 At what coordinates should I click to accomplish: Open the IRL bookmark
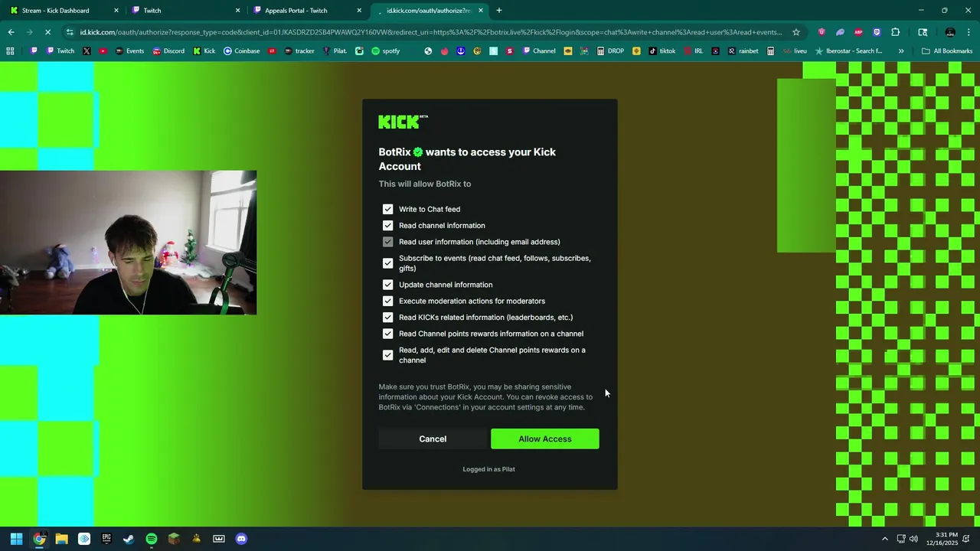coord(693,51)
